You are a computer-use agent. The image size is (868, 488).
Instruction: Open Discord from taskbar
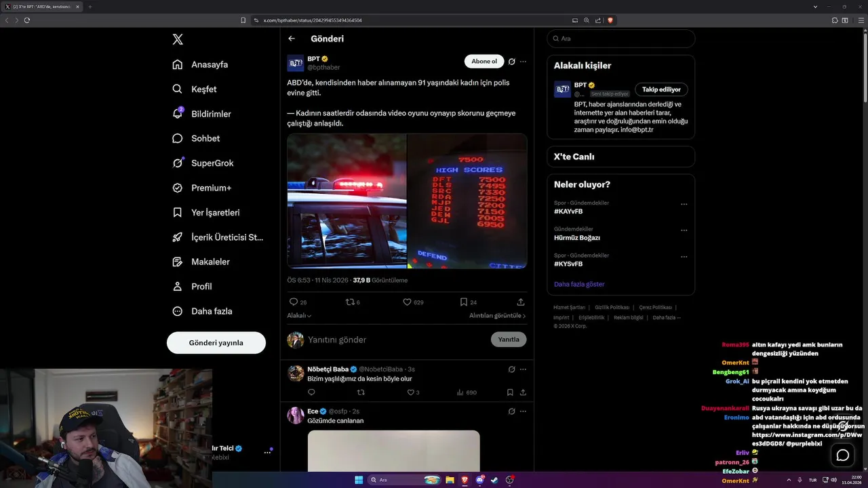point(480,480)
